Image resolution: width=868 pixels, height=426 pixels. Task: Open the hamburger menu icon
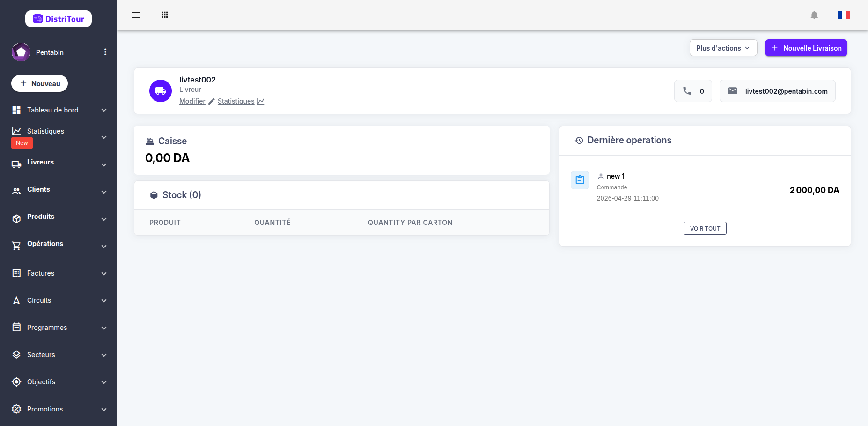click(x=136, y=15)
